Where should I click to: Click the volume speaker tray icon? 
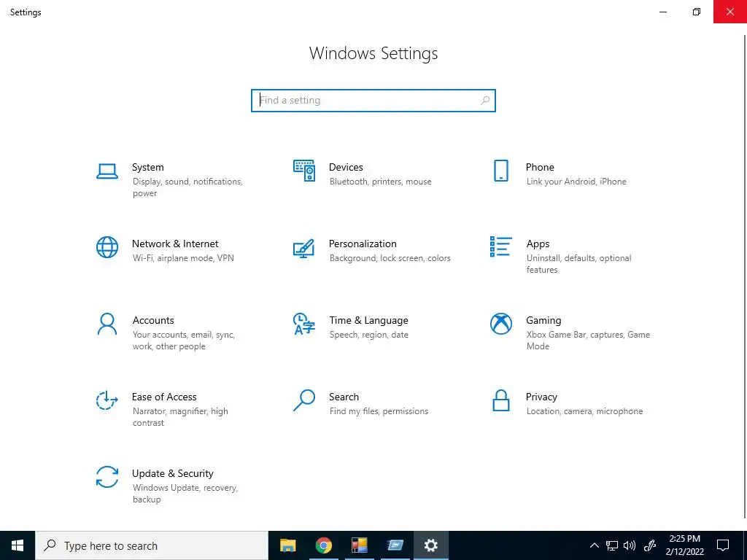click(x=630, y=545)
